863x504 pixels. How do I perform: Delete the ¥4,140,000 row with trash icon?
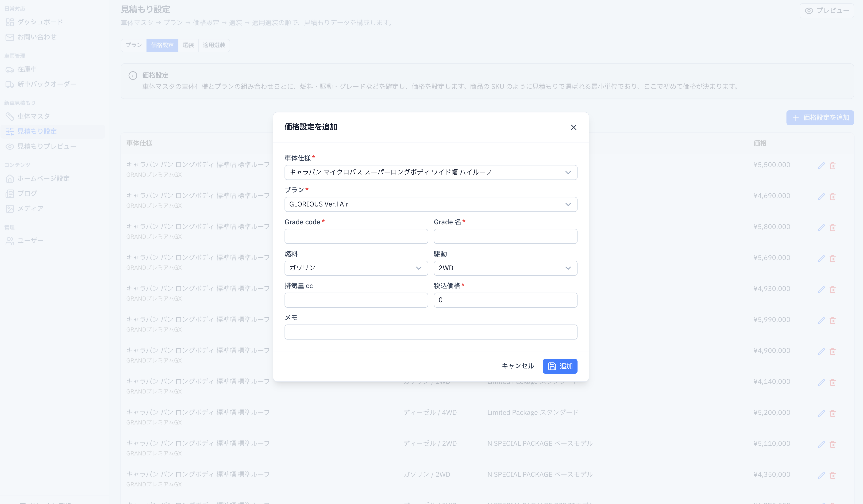click(x=832, y=382)
